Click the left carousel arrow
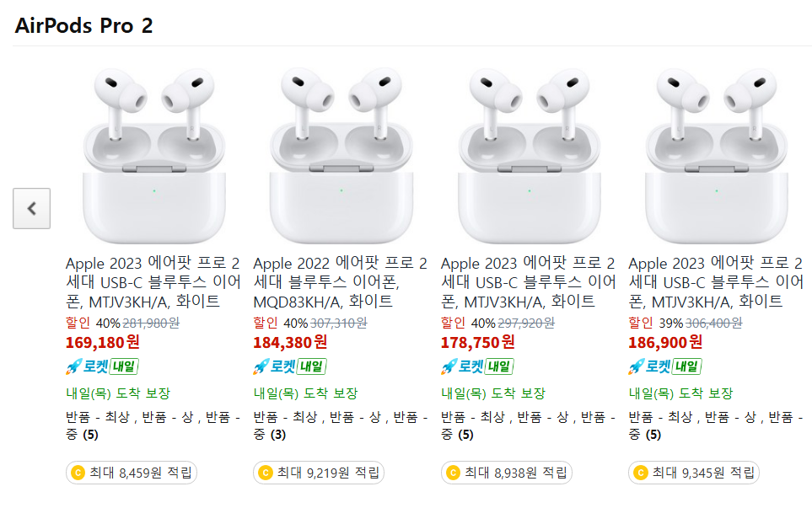Viewport: 812px width, 508px height. (x=31, y=208)
